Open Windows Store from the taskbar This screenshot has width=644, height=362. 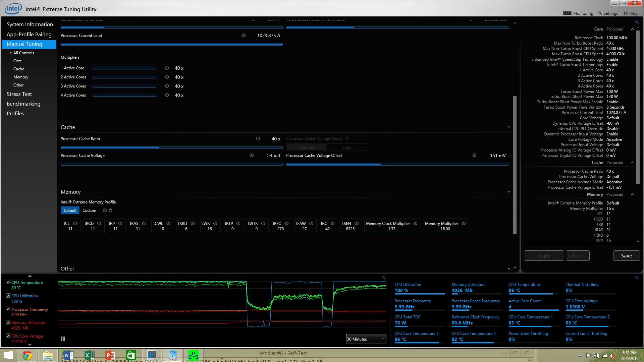coord(131,355)
